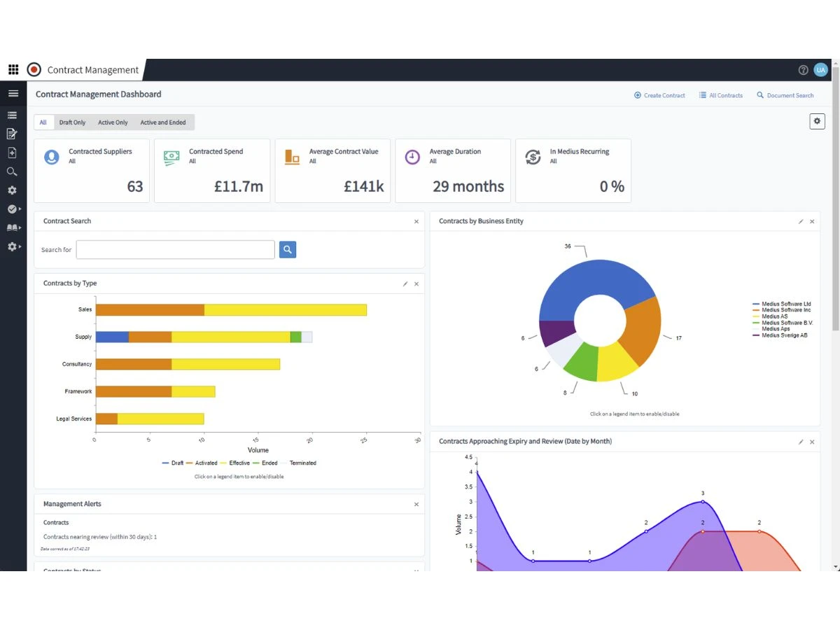Open the UA user avatar menu
Image resolution: width=840 pixels, height=630 pixels.
tap(820, 70)
